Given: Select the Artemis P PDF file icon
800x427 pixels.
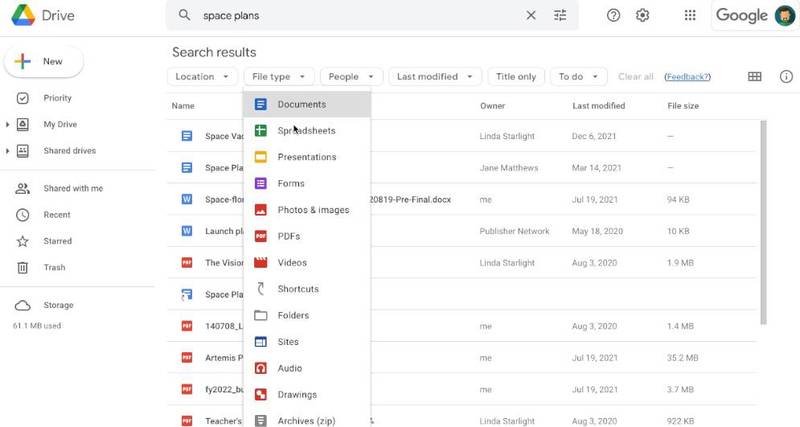Looking at the screenshot, I should tap(187, 358).
